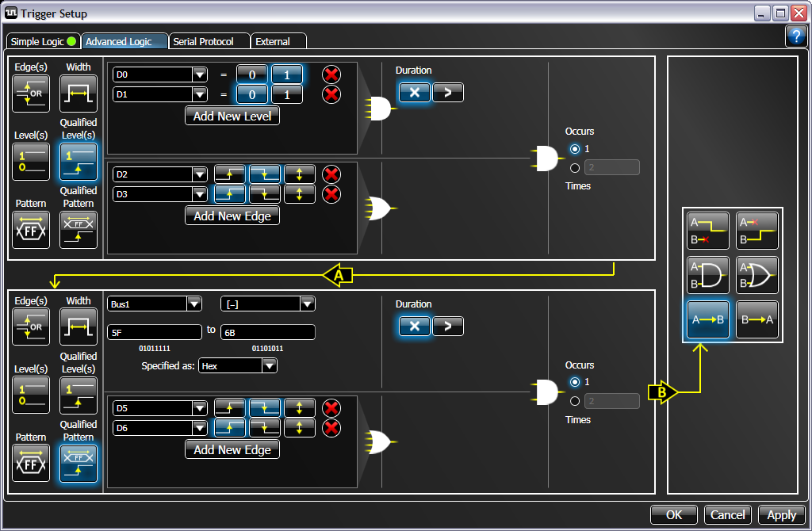Select Level(s) trigger type in section A
The height and width of the screenshot is (531, 812).
(31, 162)
